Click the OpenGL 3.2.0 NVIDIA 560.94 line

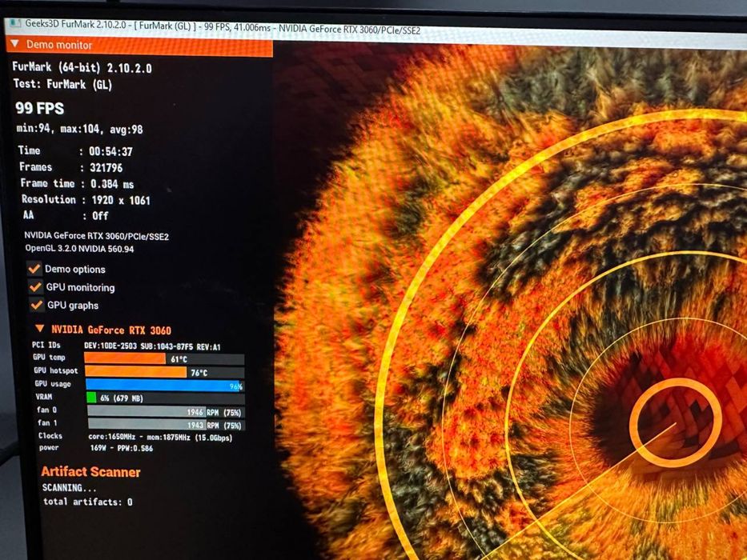(79, 249)
